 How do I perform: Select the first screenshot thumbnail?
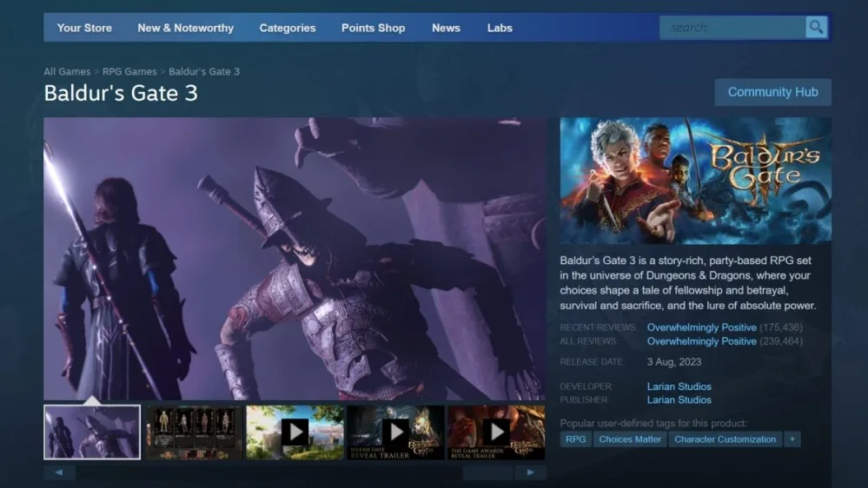pyautogui.click(x=92, y=432)
